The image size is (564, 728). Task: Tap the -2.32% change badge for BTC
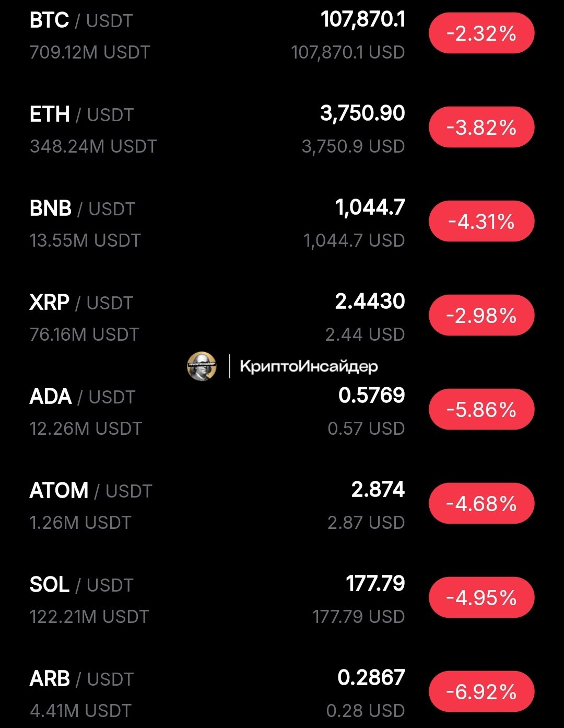[481, 33]
